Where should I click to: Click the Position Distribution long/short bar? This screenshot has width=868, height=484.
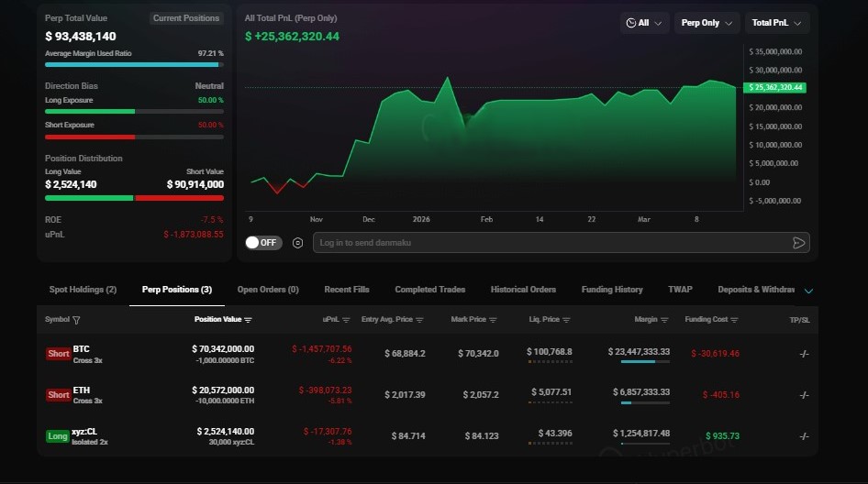(134, 198)
